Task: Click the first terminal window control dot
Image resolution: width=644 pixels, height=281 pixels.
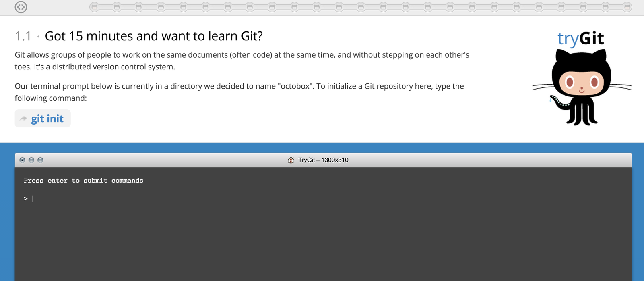Action: 22,160
